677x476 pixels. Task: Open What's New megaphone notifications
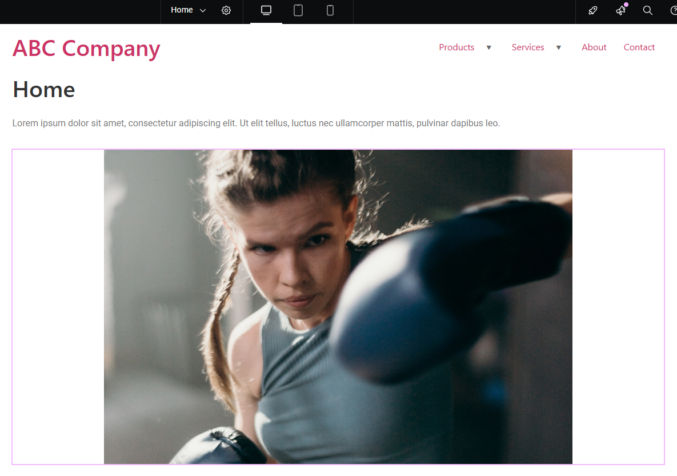621,10
